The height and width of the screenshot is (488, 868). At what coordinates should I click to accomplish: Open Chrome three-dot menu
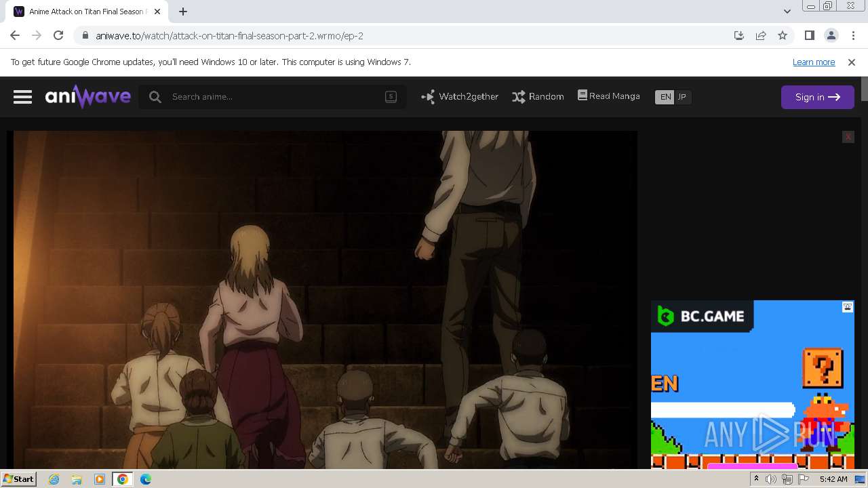pyautogui.click(x=852, y=36)
